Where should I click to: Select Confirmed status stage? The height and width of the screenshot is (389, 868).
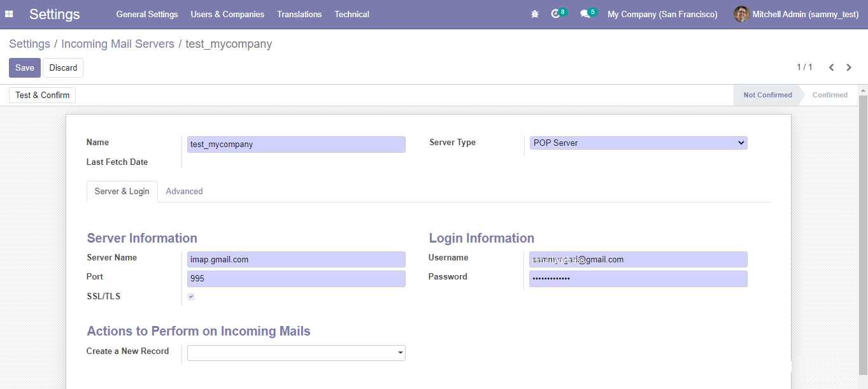pyautogui.click(x=830, y=95)
